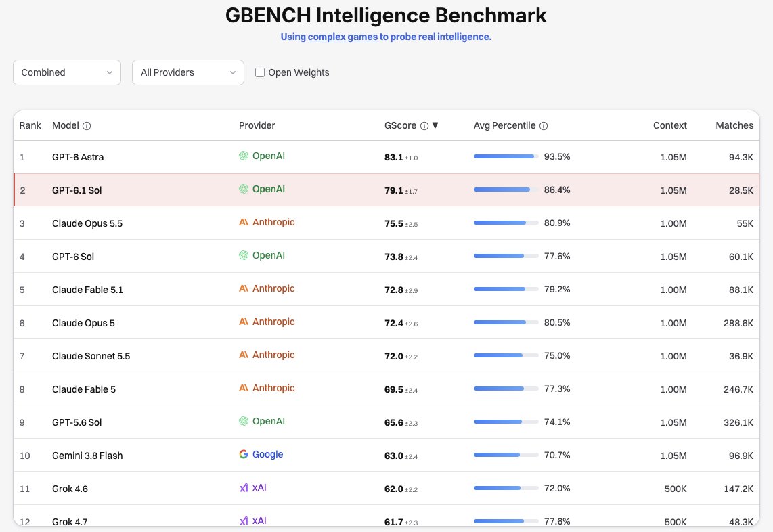The image size is (773, 532).
Task: Select the Claude Opus 5.5 model name
Action: [87, 223]
